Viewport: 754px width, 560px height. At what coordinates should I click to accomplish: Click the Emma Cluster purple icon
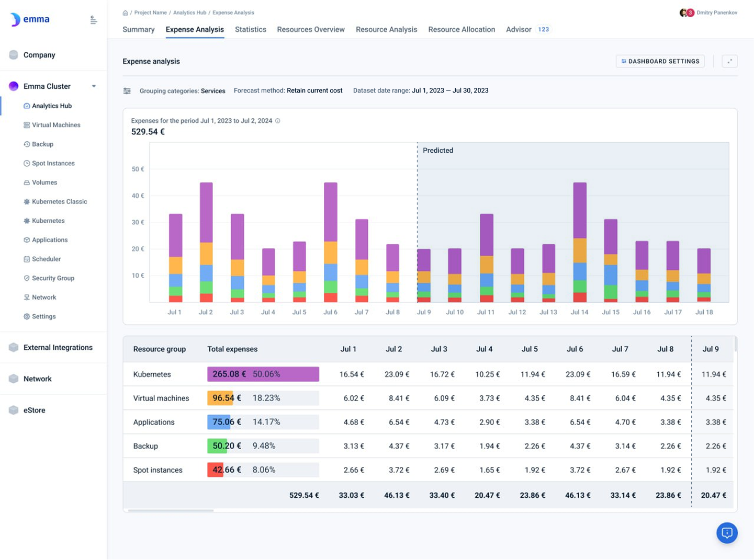click(14, 86)
